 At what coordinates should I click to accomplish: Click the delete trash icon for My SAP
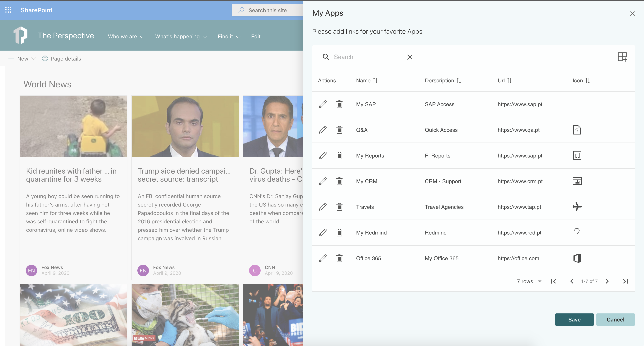(339, 104)
